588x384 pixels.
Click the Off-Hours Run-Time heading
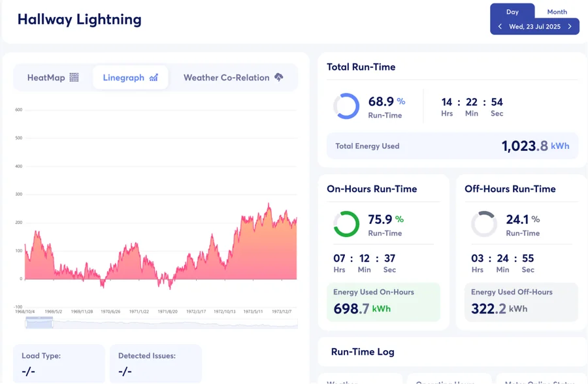pos(510,189)
